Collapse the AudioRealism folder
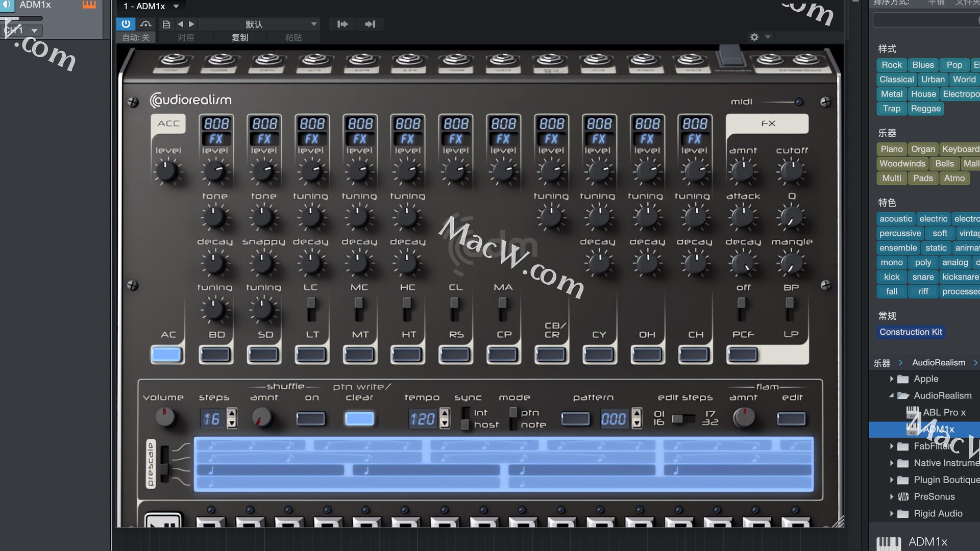 891,395
